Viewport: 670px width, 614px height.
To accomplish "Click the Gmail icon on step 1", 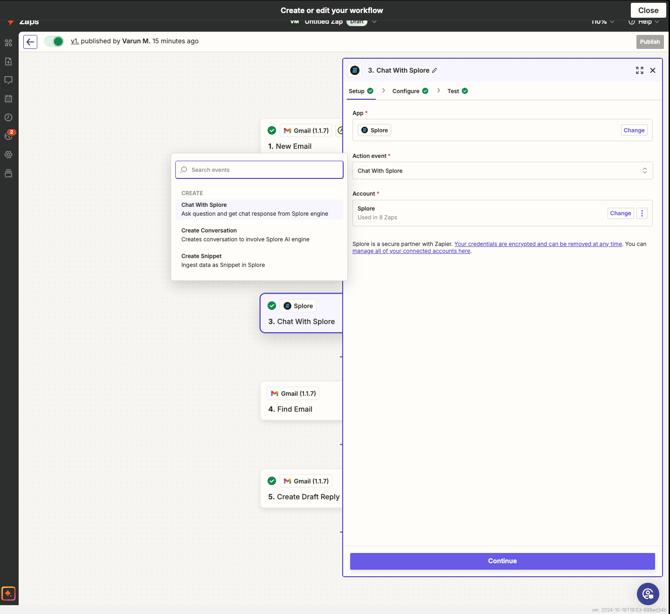I will click(287, 131).
